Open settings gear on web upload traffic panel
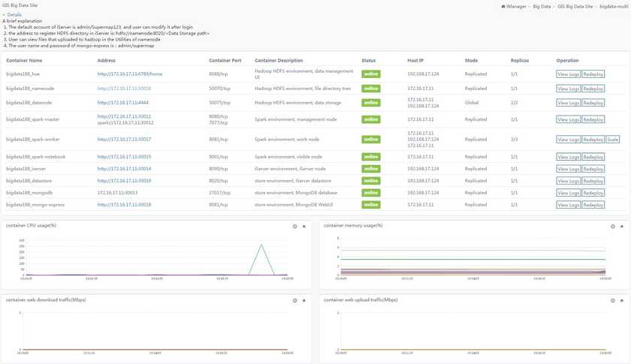The image size is (631, 364). coord(612,300)
